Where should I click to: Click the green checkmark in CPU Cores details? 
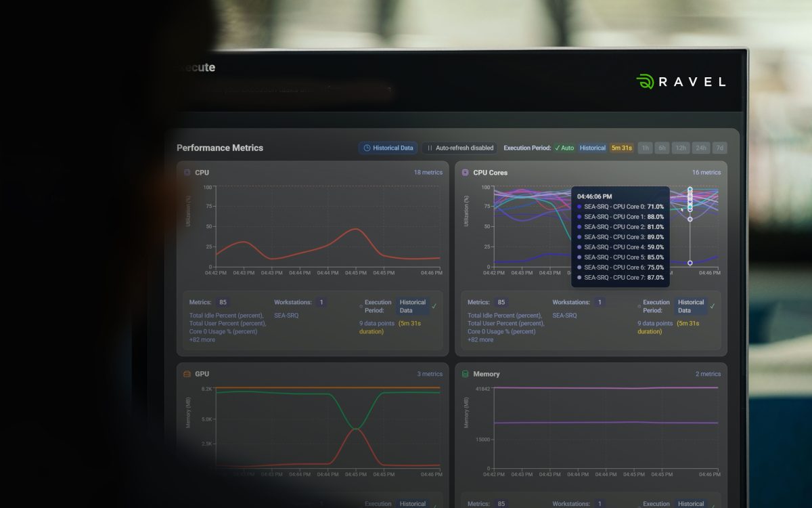pyautogui.click(x=713, y=306)
